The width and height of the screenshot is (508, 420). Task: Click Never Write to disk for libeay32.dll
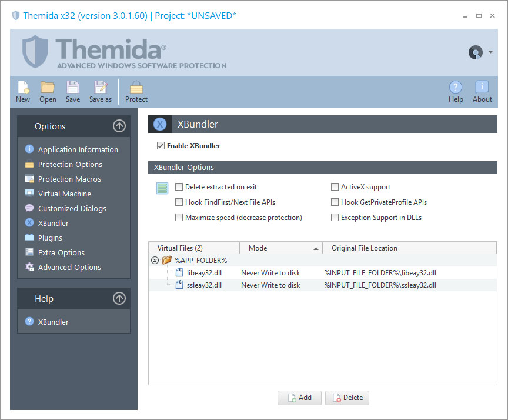coord(270,273)
